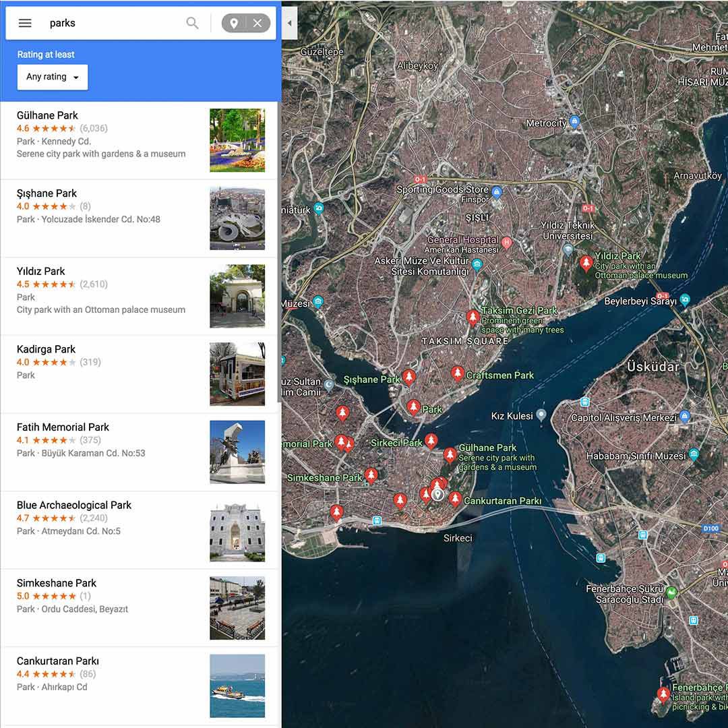728x728 pixels.
Task: Open Gülhane Park result title
Action: [47, 115]
